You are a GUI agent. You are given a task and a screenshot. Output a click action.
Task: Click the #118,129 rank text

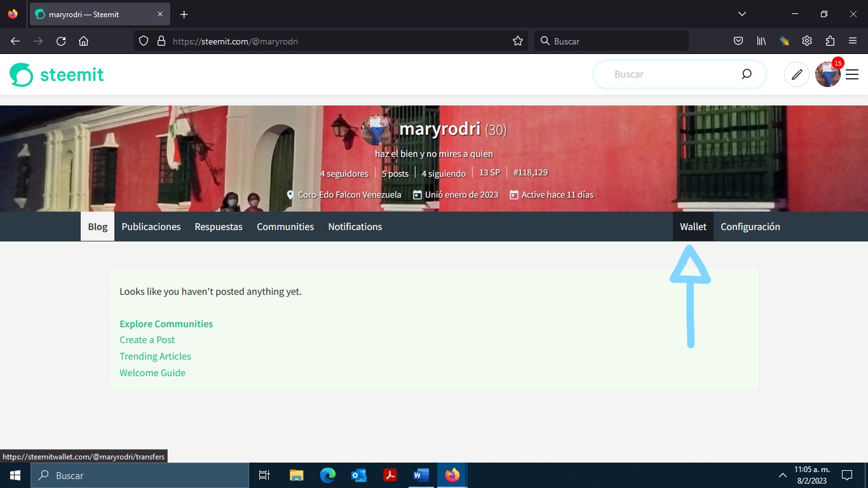point(531,173)
